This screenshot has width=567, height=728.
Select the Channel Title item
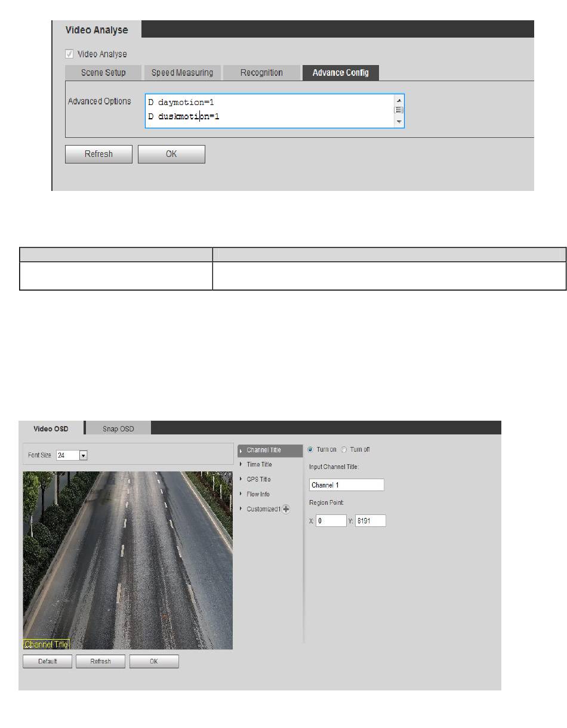(263, 450)
